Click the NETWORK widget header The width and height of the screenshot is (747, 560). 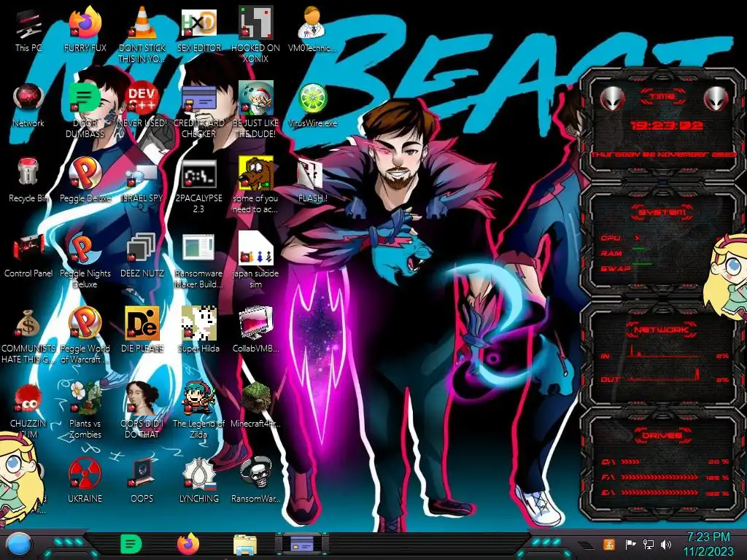tap(661, 330)
